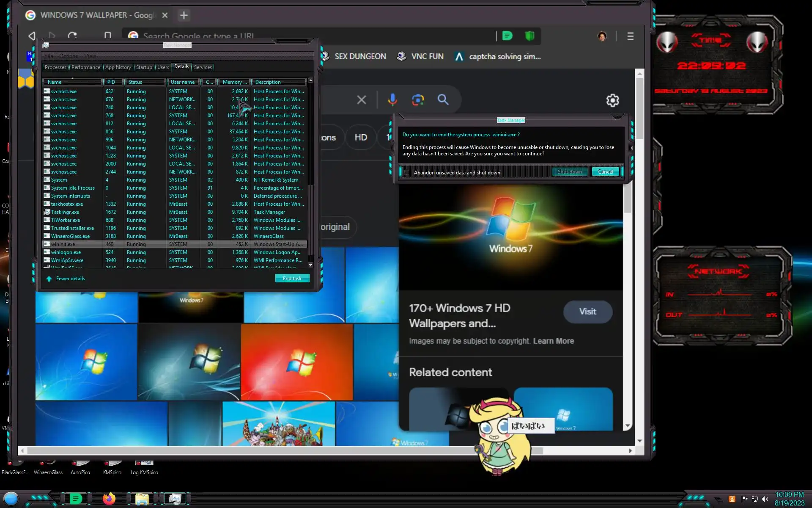The height and width of the screenshot is (508, 812).
Task: Sort processes by PID column header
Action: [x=111, y=82]
